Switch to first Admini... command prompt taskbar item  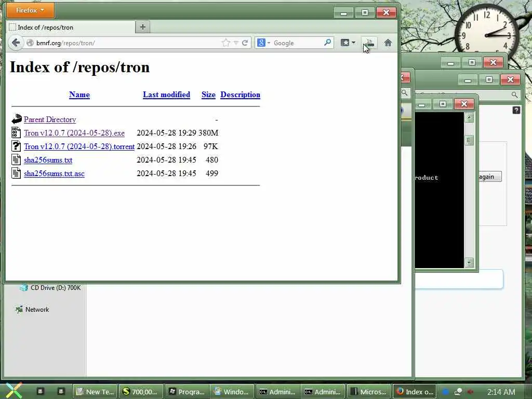278,392
